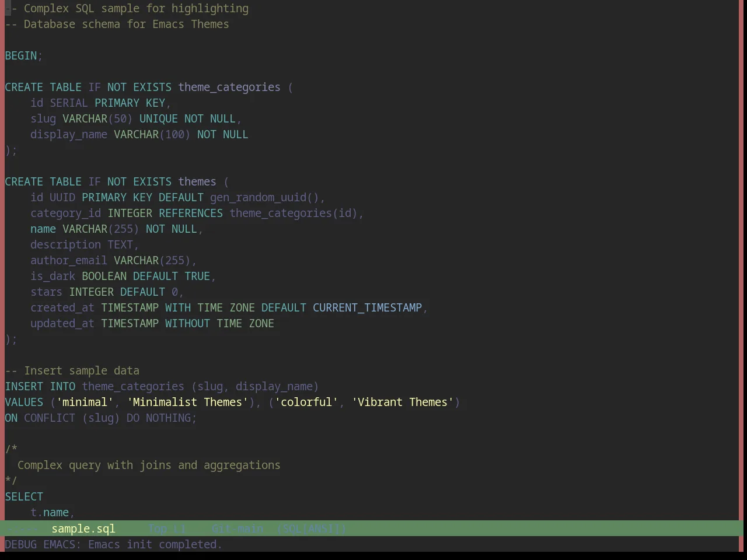
Task: Click the 'INSERT' keyword
Action: [x=24, y=387]
